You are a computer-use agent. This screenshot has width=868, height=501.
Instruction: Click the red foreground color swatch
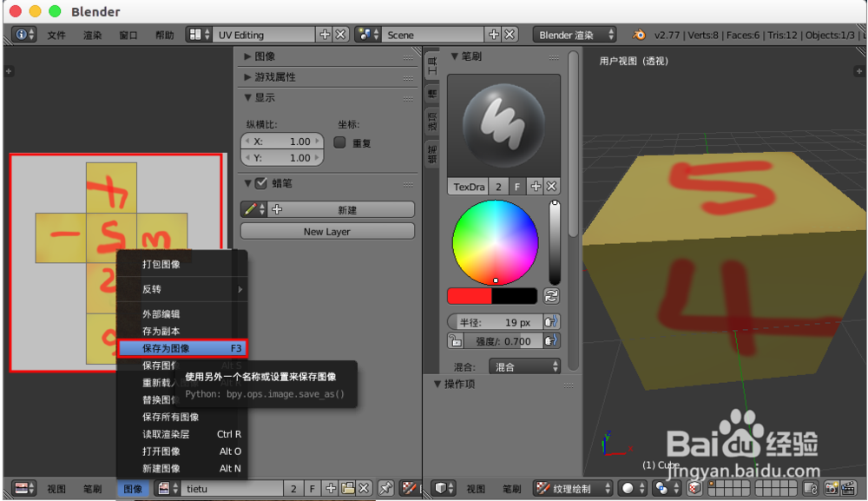(470, 296)
